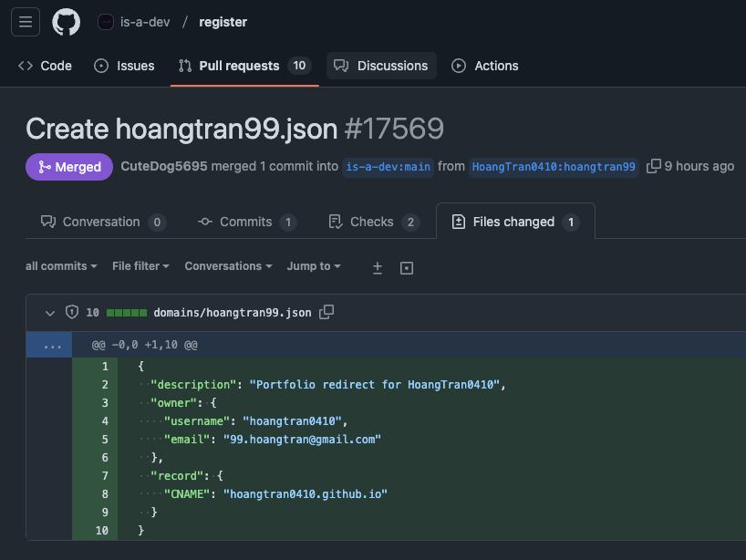Open the is-a-dev:main base branch

tap(388, 167)
